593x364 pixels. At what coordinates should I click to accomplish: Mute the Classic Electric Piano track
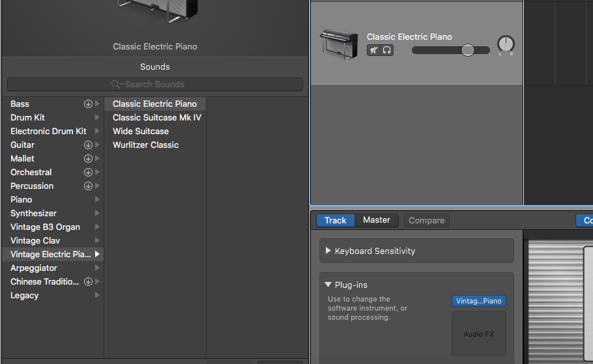(x=373, y=50)
